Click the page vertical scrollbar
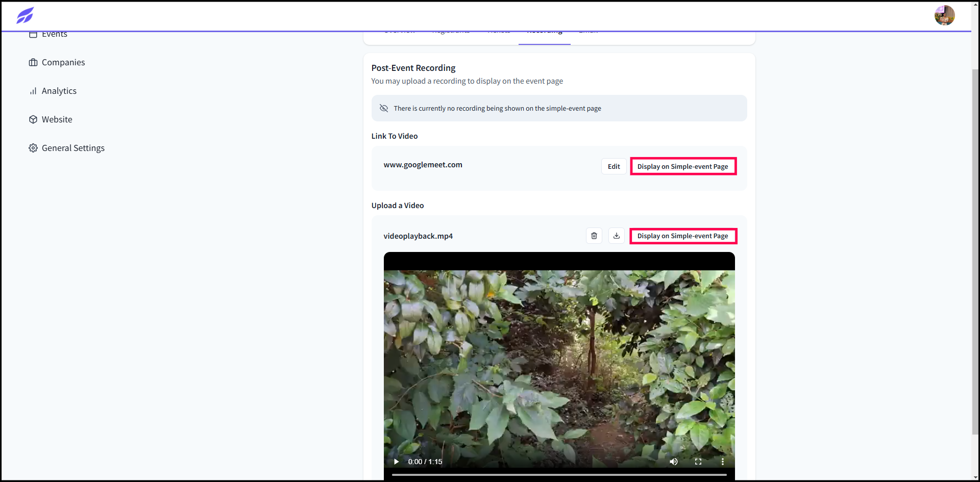980x482 pixels. [x=975, y=252]
